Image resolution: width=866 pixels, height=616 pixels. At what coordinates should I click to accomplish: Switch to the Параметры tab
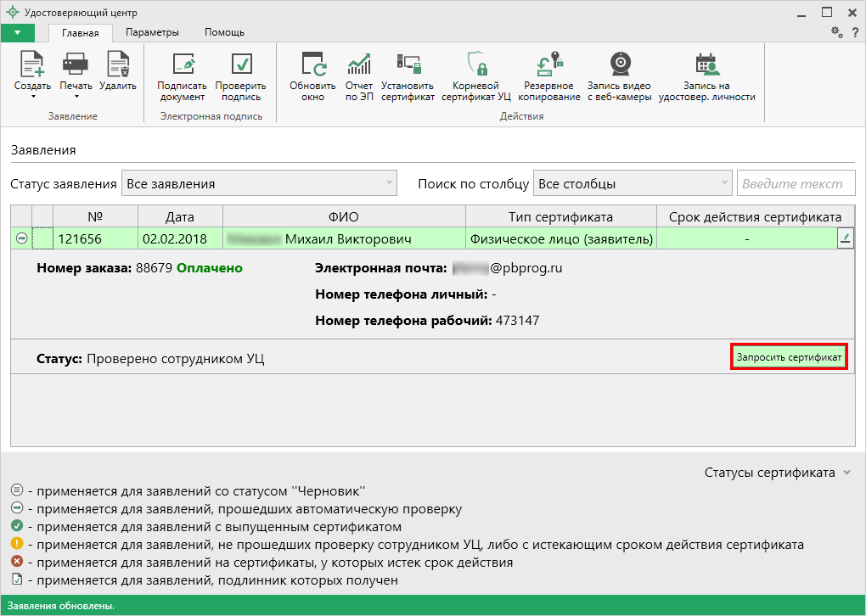click(152, 32)
